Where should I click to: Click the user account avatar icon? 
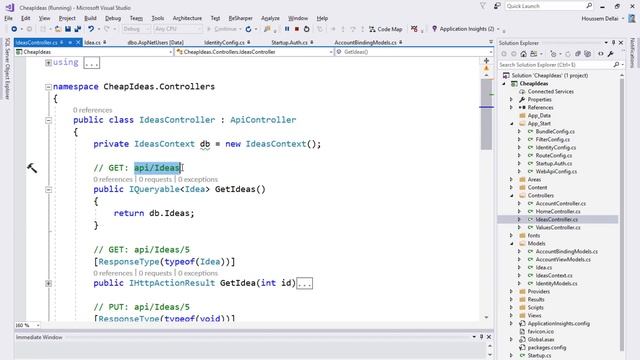coord(632,18)
